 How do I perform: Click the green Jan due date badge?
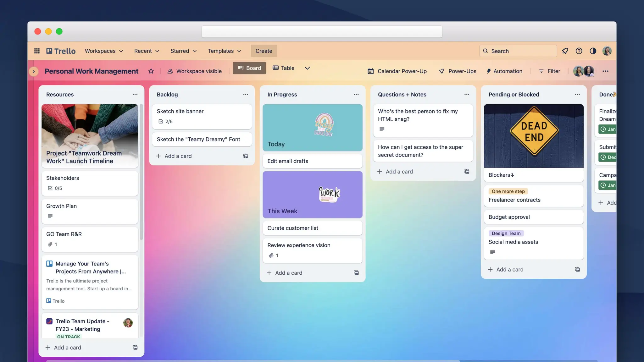(608, 129)
